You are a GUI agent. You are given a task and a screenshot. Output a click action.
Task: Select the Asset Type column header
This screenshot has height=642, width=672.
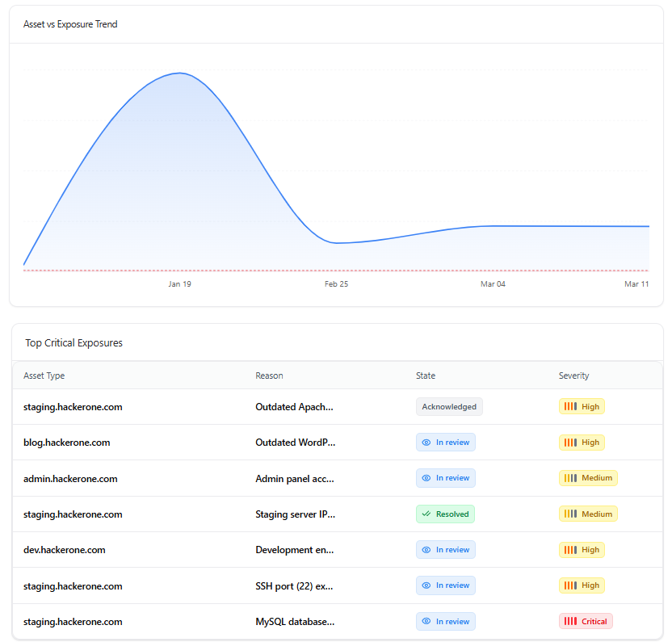click(44, 376)
